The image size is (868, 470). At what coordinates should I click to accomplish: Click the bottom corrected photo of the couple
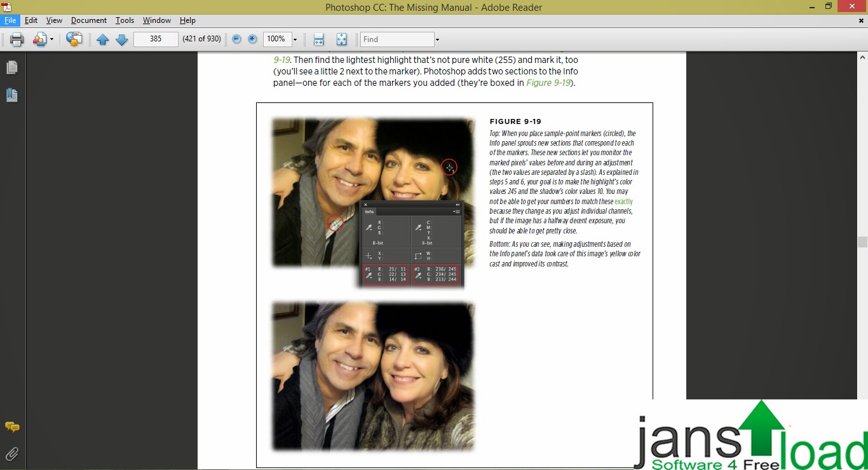(373, 376)
